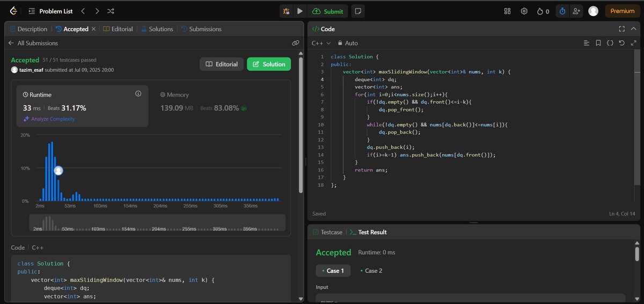Open the Problem List panel
The width and height of the screenshot is (644, 304).
tap(51, 11)
